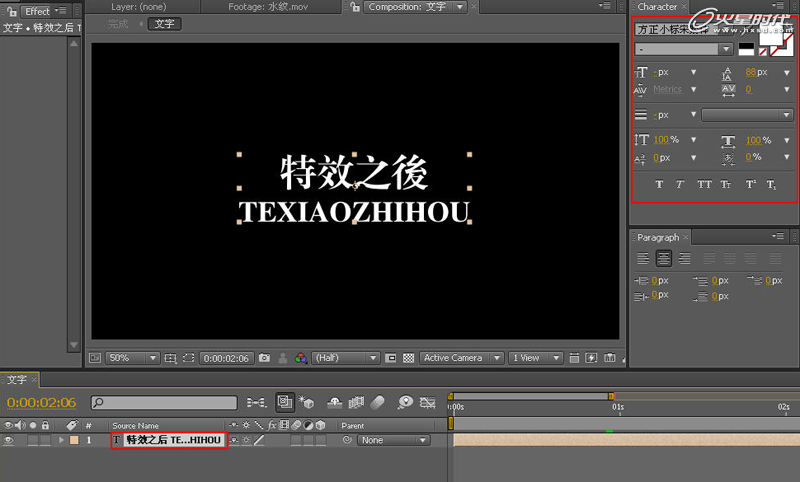Click the timeline layer search field

tap(165, 403)
